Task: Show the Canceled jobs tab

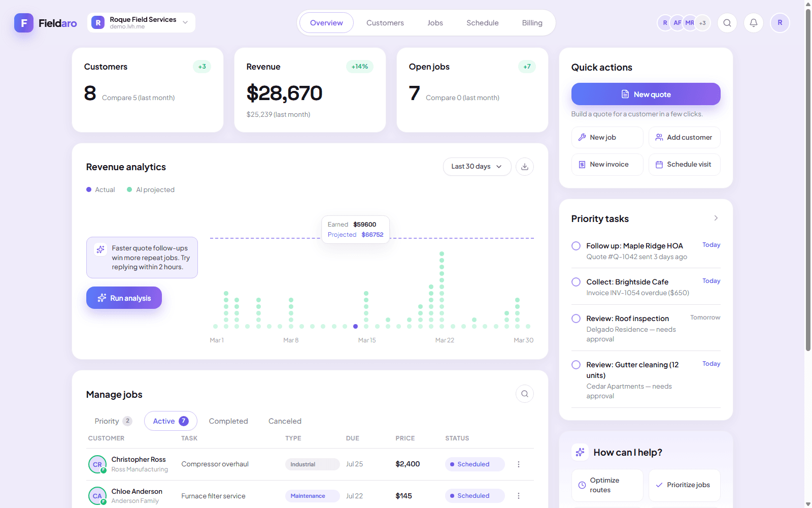Action: click(x=285, y=421)
